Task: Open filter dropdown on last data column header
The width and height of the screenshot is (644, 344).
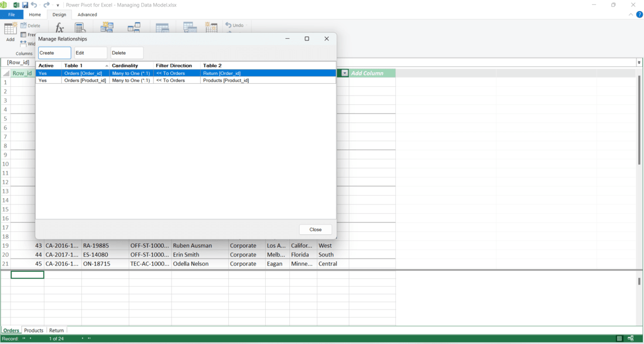Action: coord(345,73)
